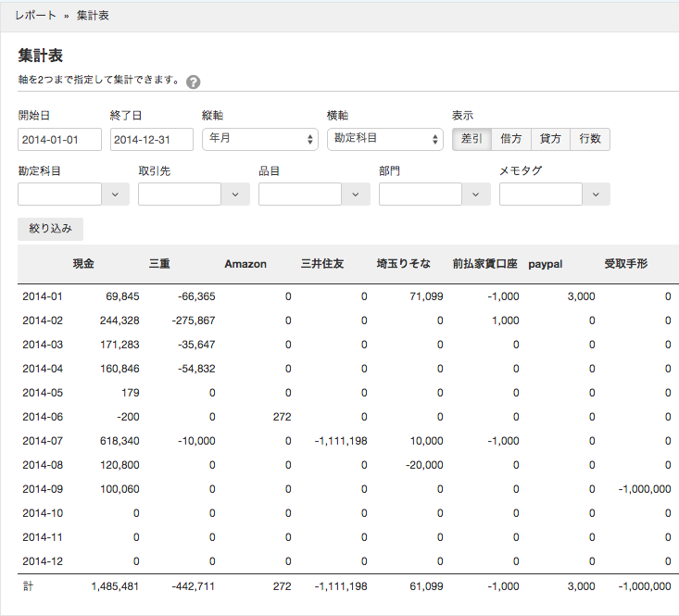The image size is (679, 616).
Task: Click the help question mark icon
Action: tap(193, 82)
